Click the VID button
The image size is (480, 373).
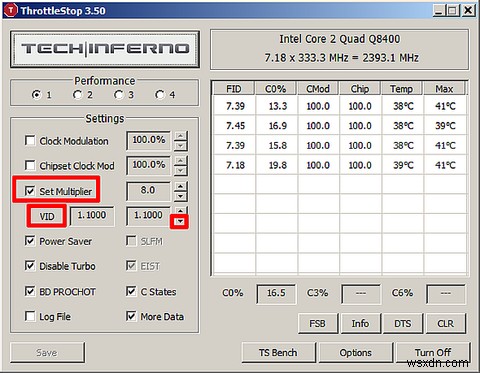click(47, 216)
